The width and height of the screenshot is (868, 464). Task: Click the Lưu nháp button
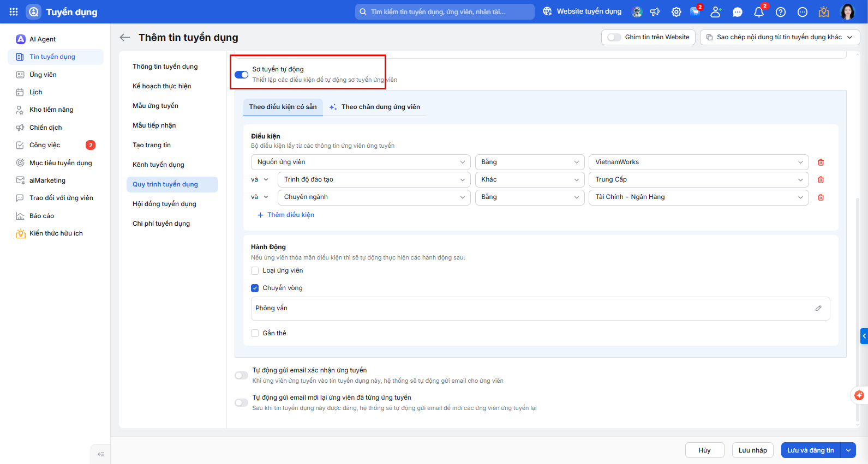752,450
